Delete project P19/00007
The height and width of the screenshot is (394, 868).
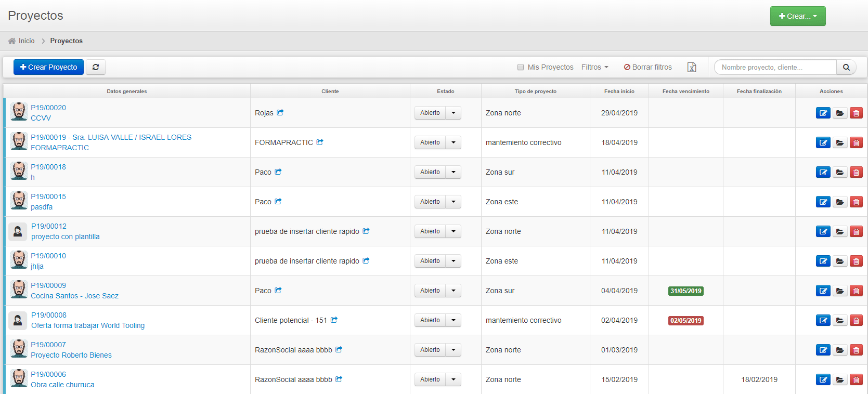point(856,350)
